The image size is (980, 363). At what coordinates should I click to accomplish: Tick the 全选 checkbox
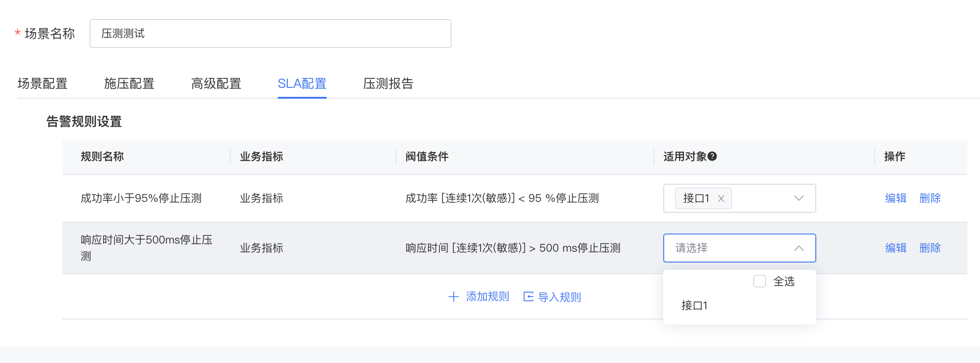(760, 281)
